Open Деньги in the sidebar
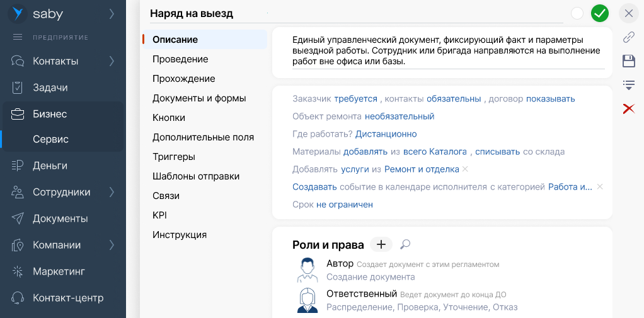The image size is (644, 318). 50,166
